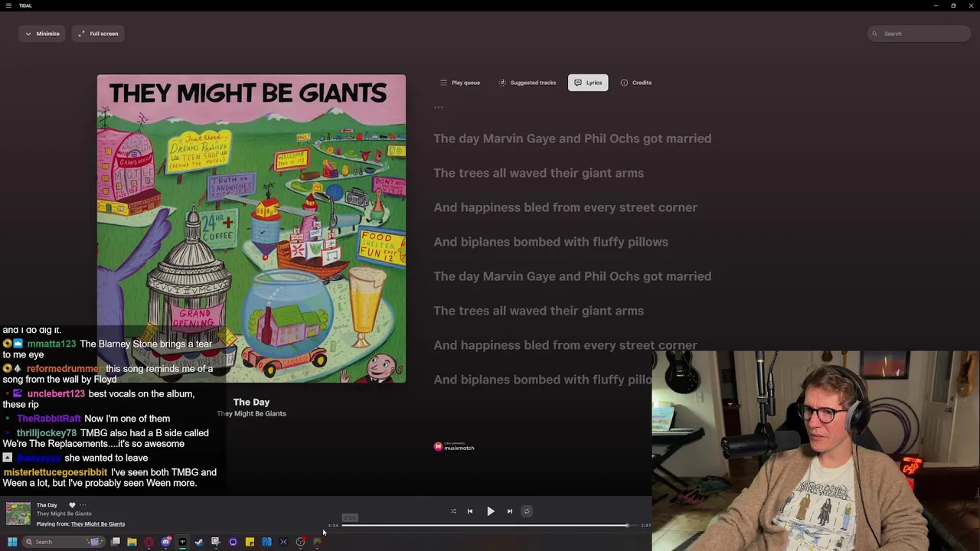Image resolution: width=980 pixels, height=551 pixels.
Task: Open the Opera browser taskbar icon
Action: point(149,542)
